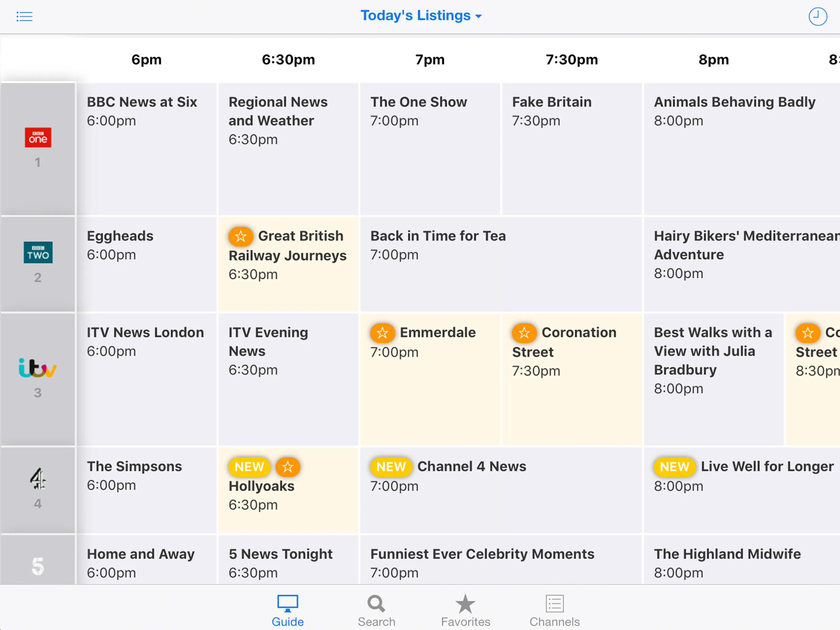Tap the 8pm time header
This screenshot has width=840, height=630.
[714, 60]
